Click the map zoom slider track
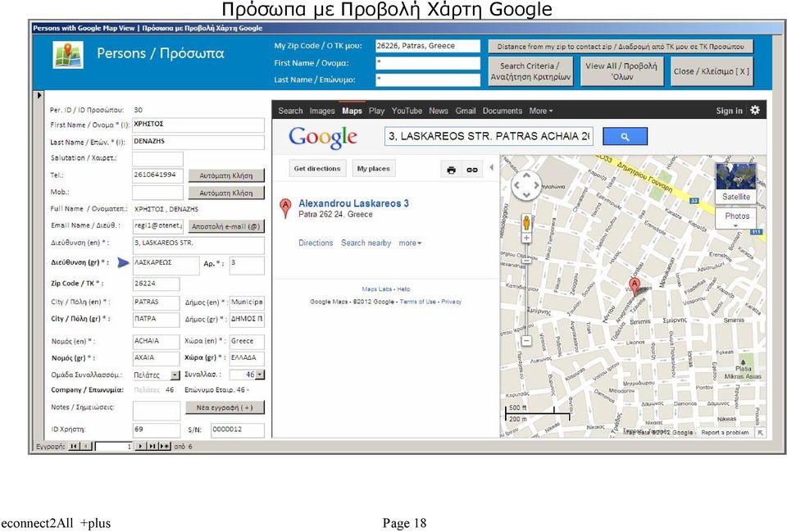Screen dimensions: 787x532 tap(526, 289)
